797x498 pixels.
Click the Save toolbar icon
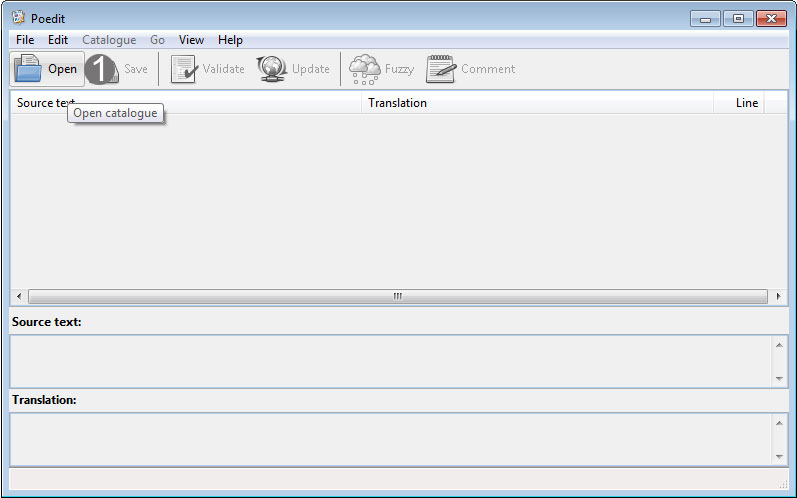point(103,69)
